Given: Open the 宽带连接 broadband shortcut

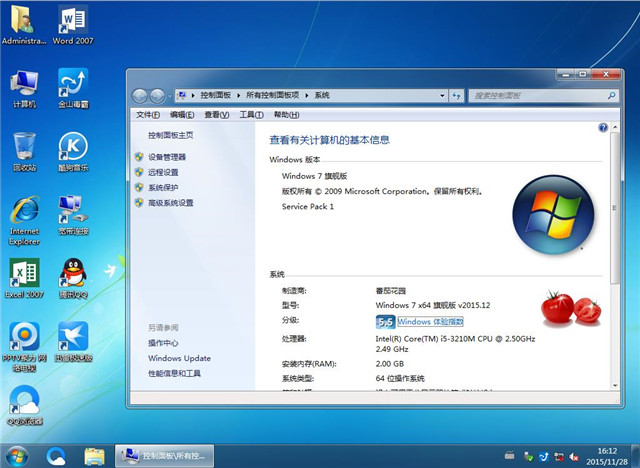Looking at the screenshot, I should (x=73, y=215).
